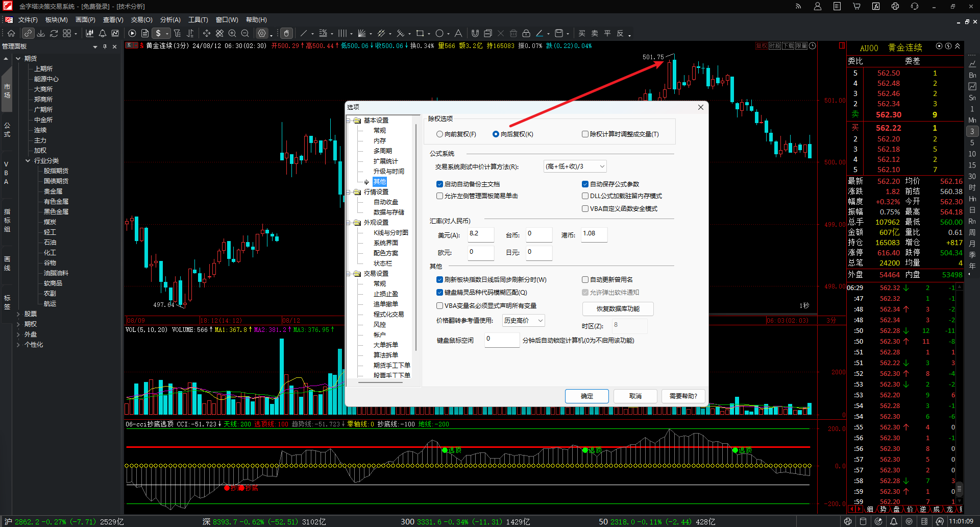Click the download data icon in the toolbar
The image size is (980, 527).
tap(41, 33)
